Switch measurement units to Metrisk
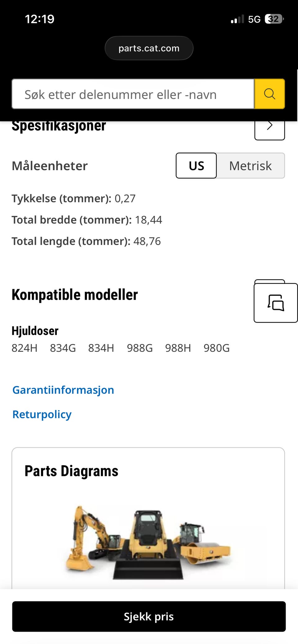Screen dimensions: 298x644 click(250, 166)
